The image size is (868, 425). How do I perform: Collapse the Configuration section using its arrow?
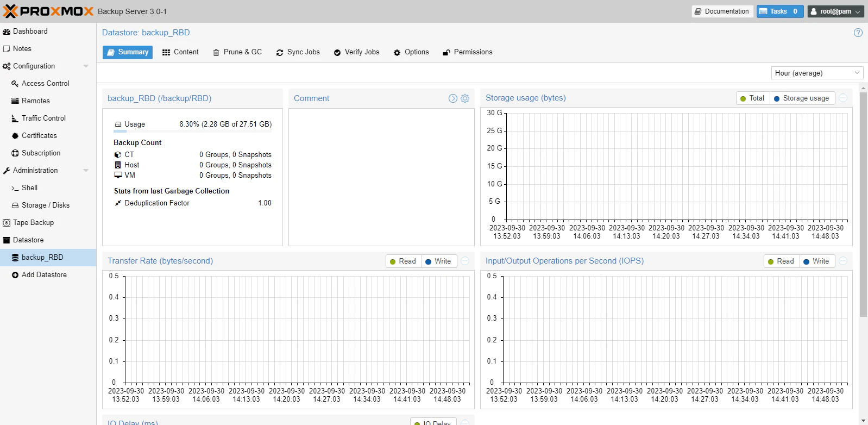[x=86, y=66]
